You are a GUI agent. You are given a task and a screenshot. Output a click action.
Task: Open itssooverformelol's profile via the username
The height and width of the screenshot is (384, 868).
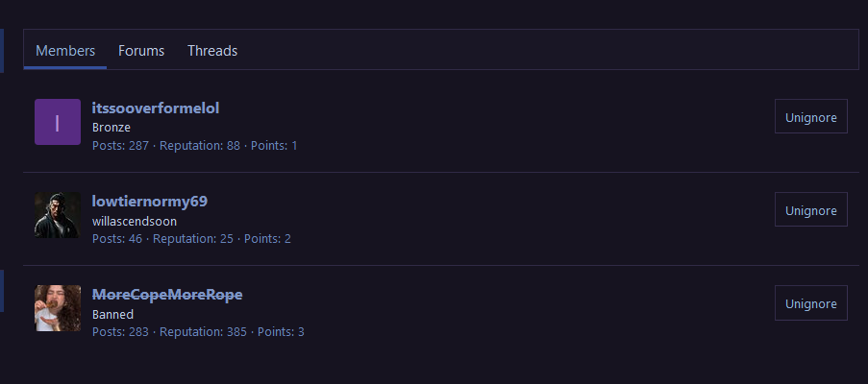point(156,108)
